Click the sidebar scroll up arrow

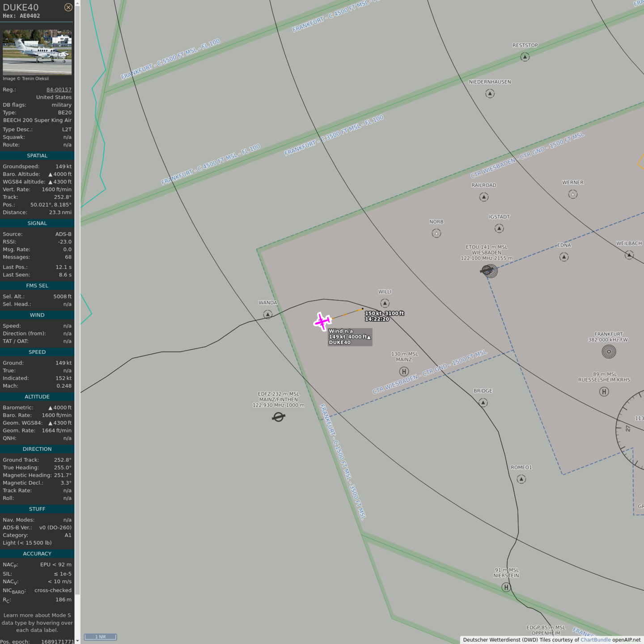77,3
